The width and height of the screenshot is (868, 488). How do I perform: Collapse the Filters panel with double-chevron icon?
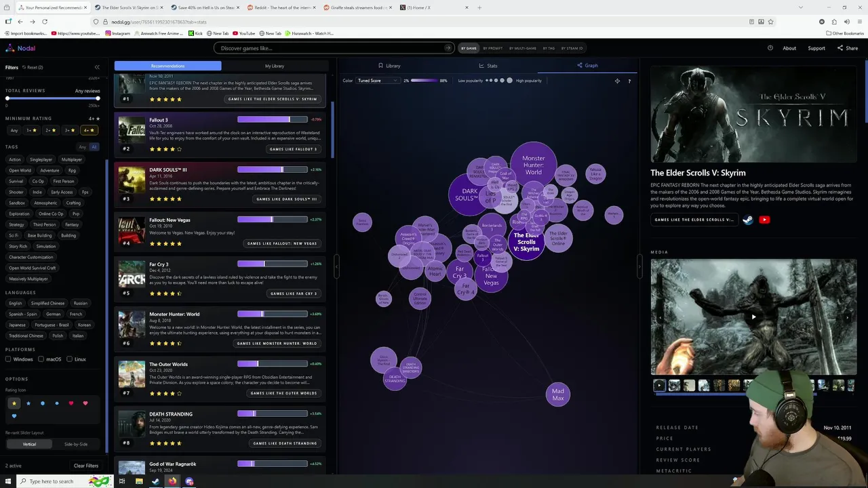coord(97,67)
